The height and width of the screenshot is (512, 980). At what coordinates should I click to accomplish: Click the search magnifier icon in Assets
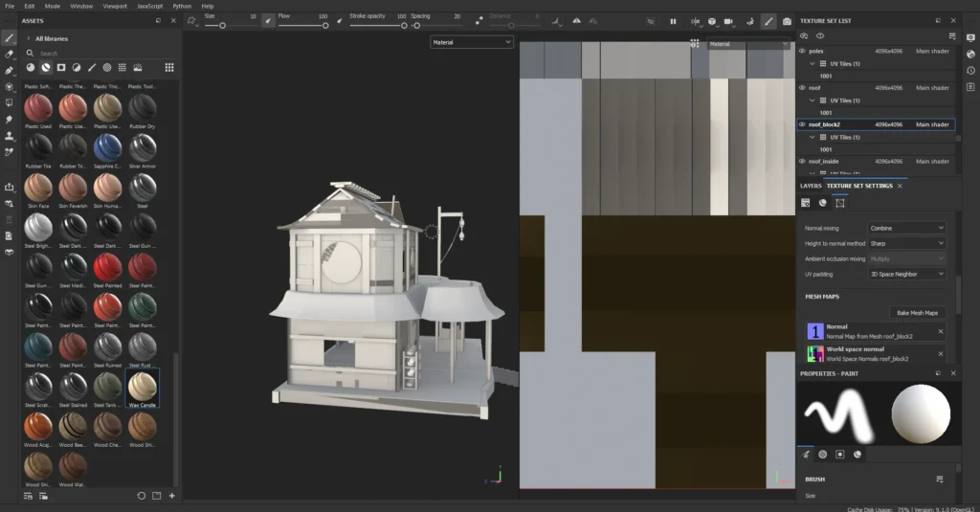pyautogui.click(x=30, y=54)
